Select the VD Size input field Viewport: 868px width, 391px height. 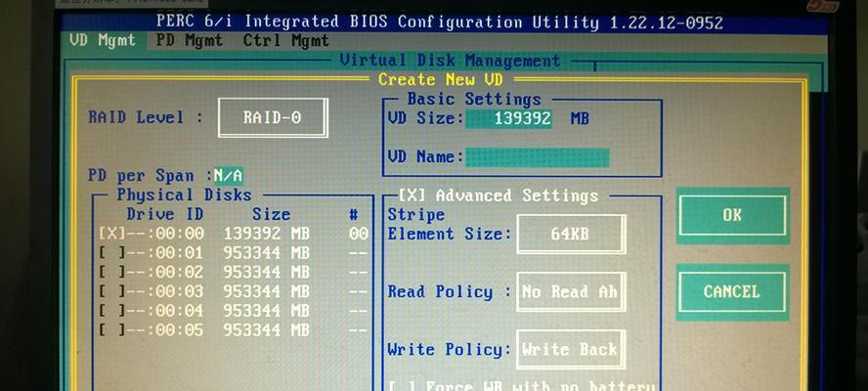[508, 118]
